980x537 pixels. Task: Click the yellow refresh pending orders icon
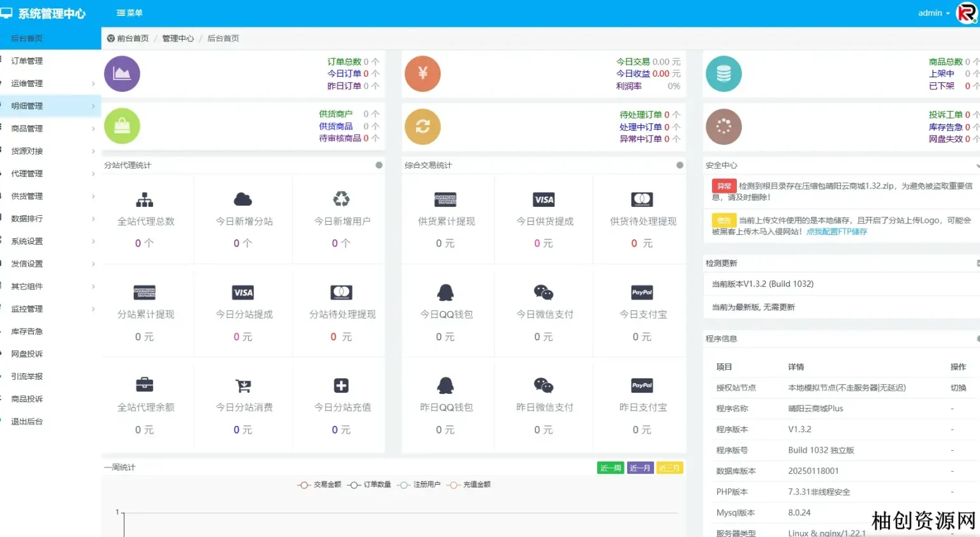click(x=422, y=126)
